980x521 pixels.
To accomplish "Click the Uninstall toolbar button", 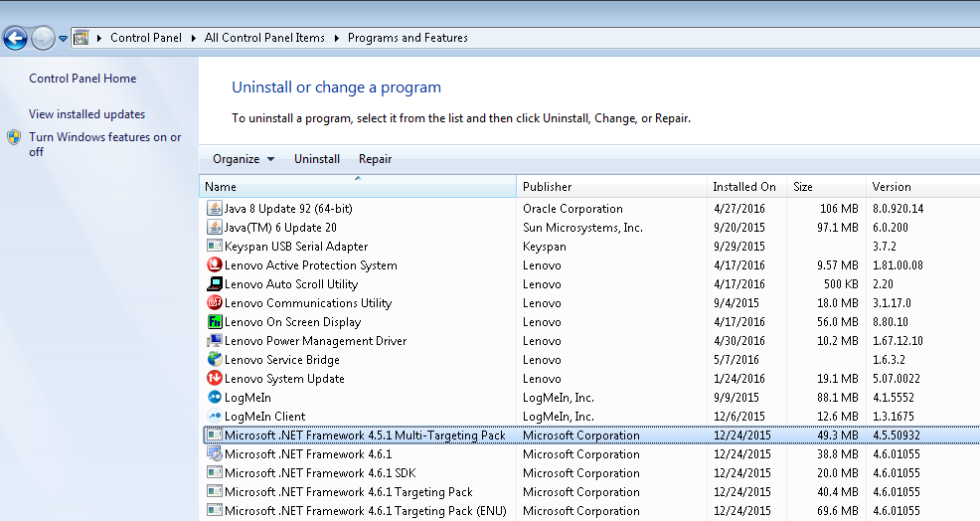I will point(317,159).
